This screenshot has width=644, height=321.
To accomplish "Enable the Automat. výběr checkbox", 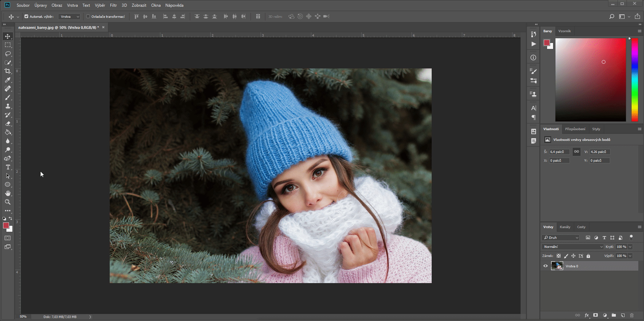I will (26, 16).
